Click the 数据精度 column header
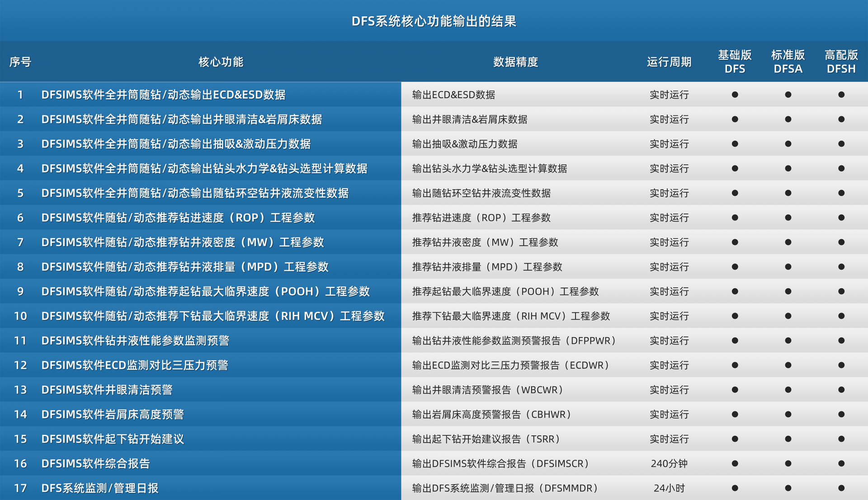This screenshot has width=868, height=500. click(x=515, y=62)
